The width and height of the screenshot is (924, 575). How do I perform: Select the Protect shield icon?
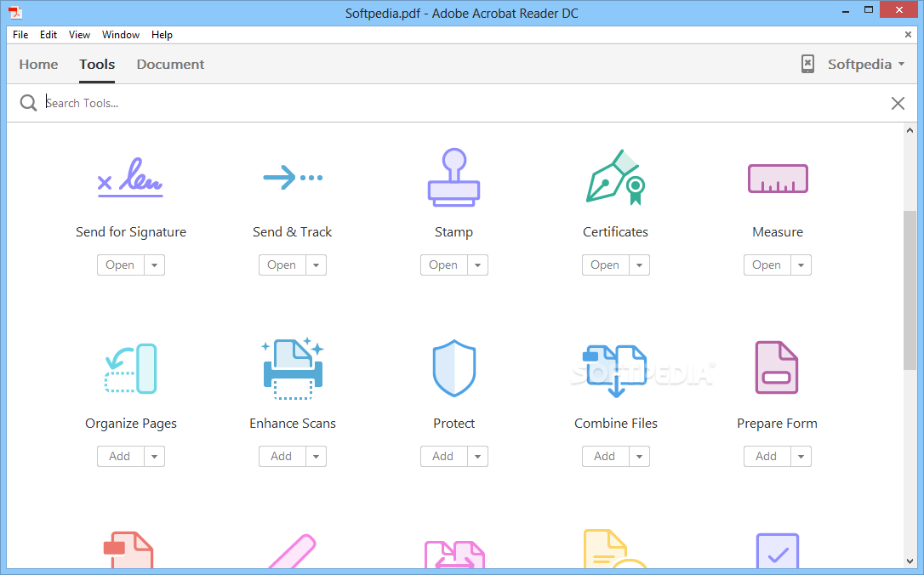click(453, 368)
